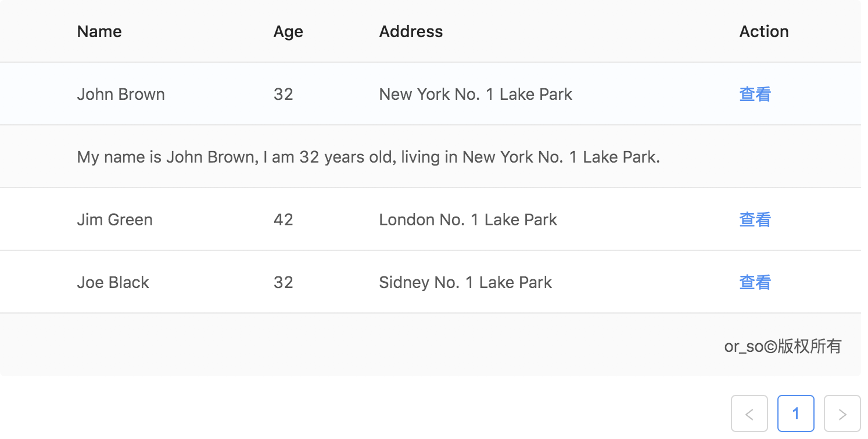Click the expanded description text for John Brown

(368, 157)
